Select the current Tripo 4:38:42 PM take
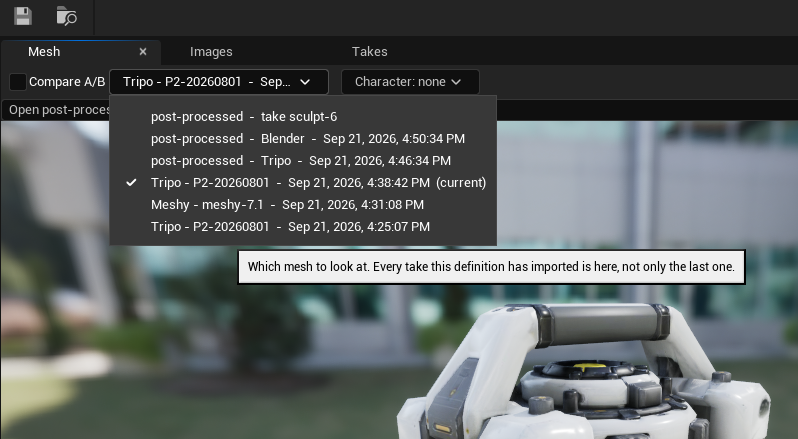 point(303,183)
